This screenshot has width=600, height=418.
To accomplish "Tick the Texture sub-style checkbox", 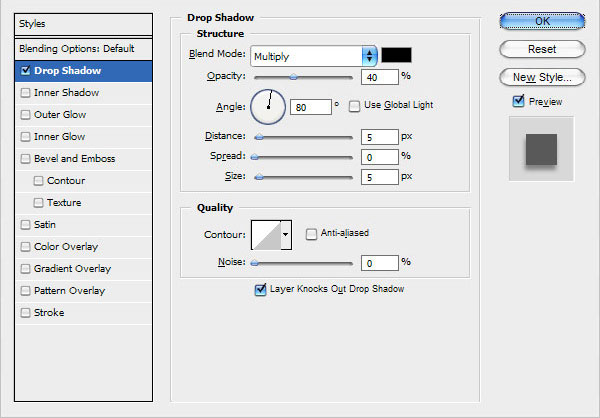I will tap(38, 202).
